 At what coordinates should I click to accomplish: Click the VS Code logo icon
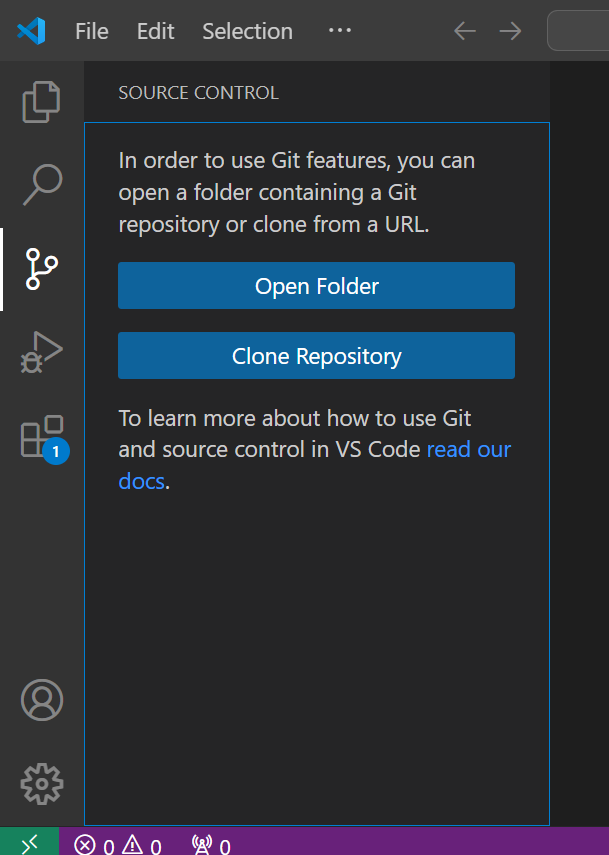pos(31,31)
